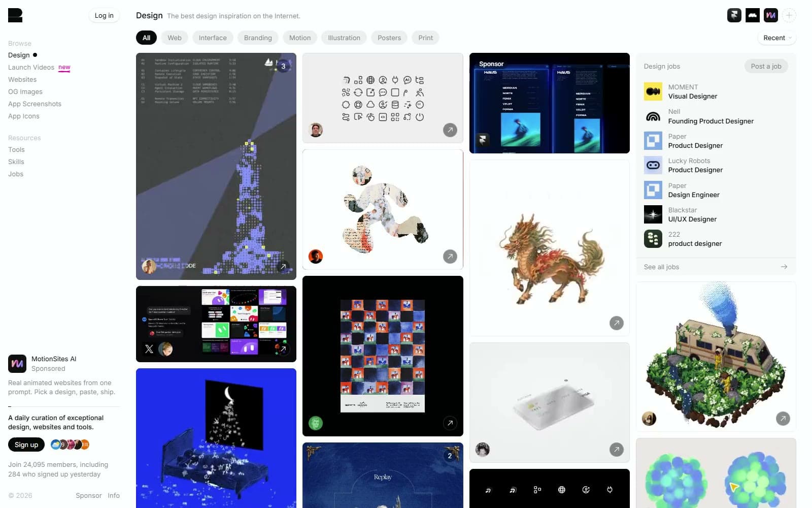
Task: Show the Print category
Action: [426, 38]
